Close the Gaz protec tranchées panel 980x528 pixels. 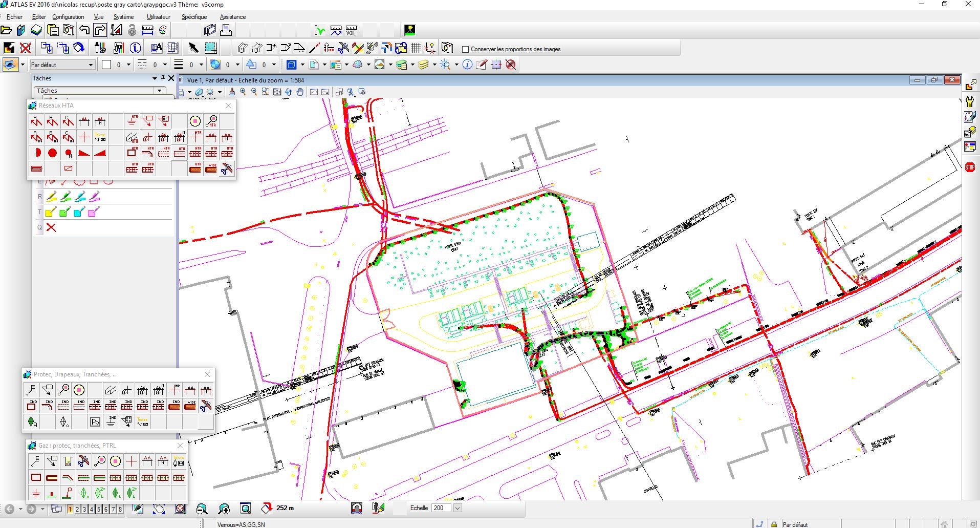tap(180, 446)
